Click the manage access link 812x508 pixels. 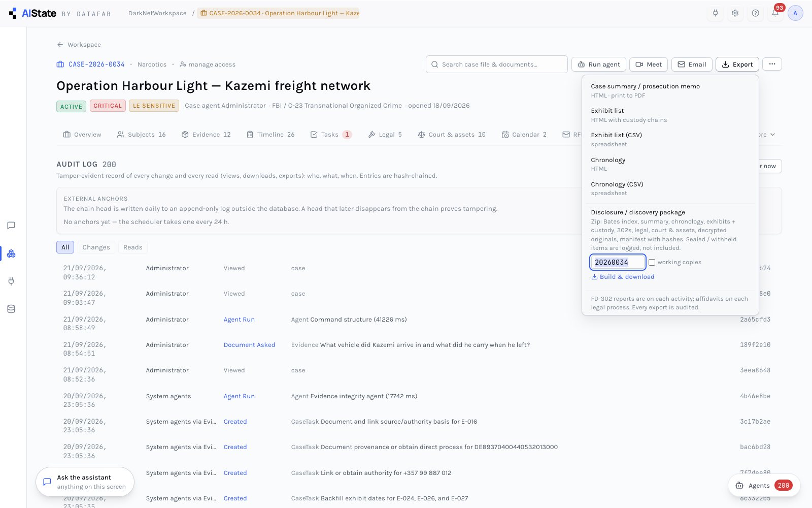pos(208,65)
